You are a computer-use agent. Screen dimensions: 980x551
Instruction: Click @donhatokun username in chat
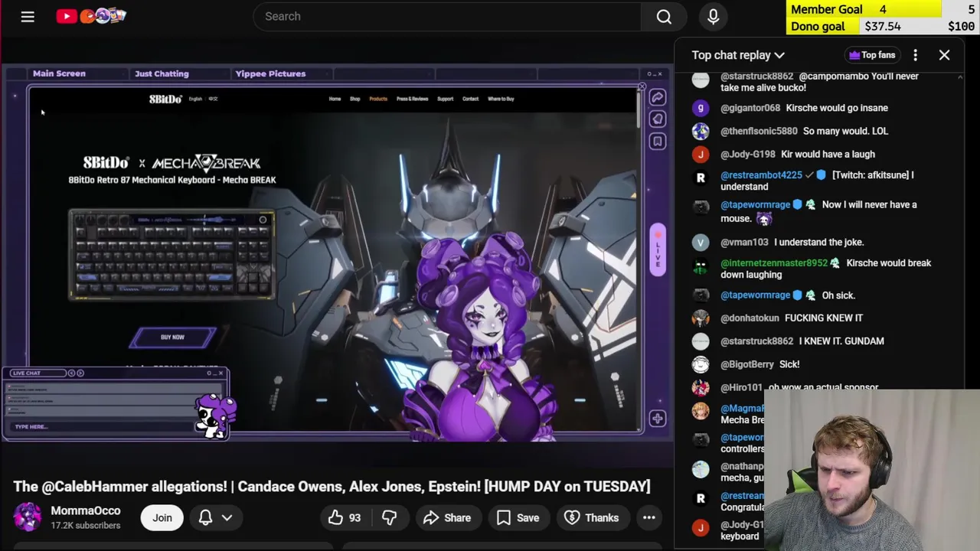(x=750, y=318)
